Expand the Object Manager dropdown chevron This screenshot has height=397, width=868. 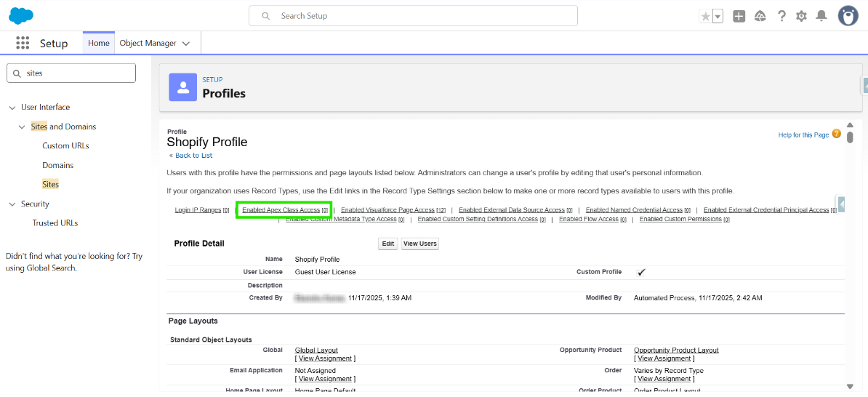point(186,44)
